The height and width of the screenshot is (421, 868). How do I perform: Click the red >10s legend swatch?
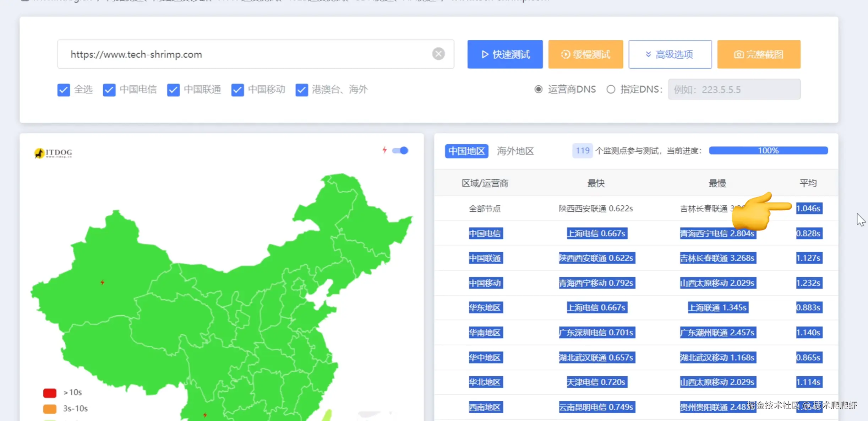click(x=50, y=393)
